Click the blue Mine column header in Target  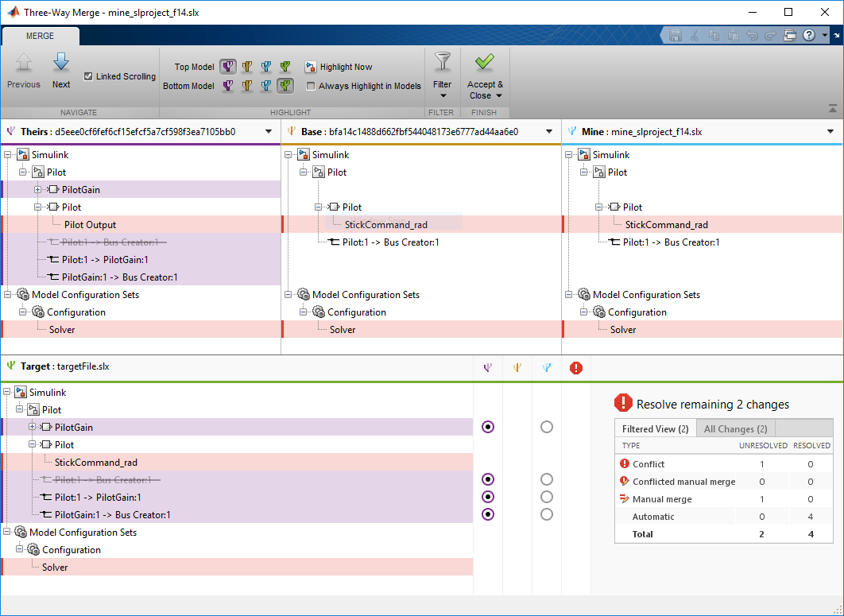pyautogui.click(x=546, y=368)
